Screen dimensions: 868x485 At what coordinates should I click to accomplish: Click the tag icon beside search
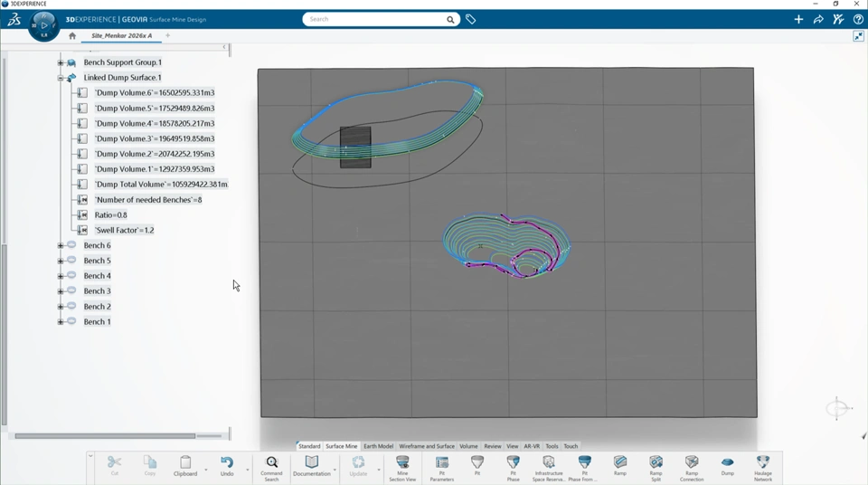pyautogui.click(x=470, y=19)
